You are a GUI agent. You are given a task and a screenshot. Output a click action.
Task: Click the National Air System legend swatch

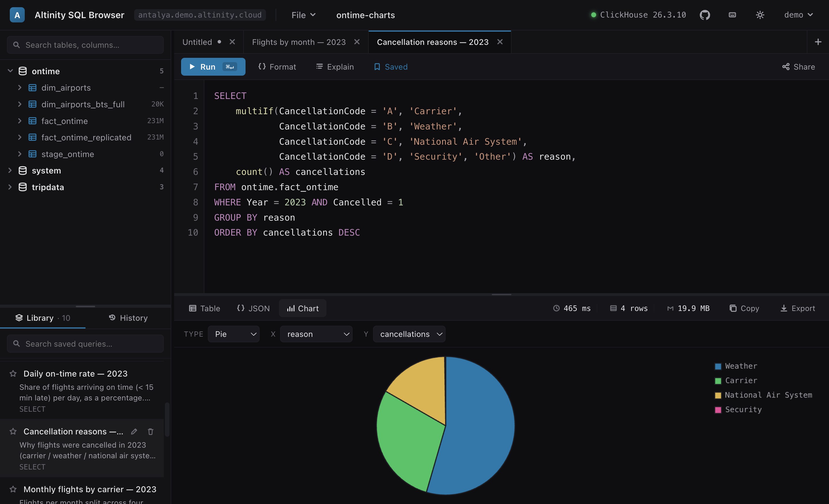(718, 395)
